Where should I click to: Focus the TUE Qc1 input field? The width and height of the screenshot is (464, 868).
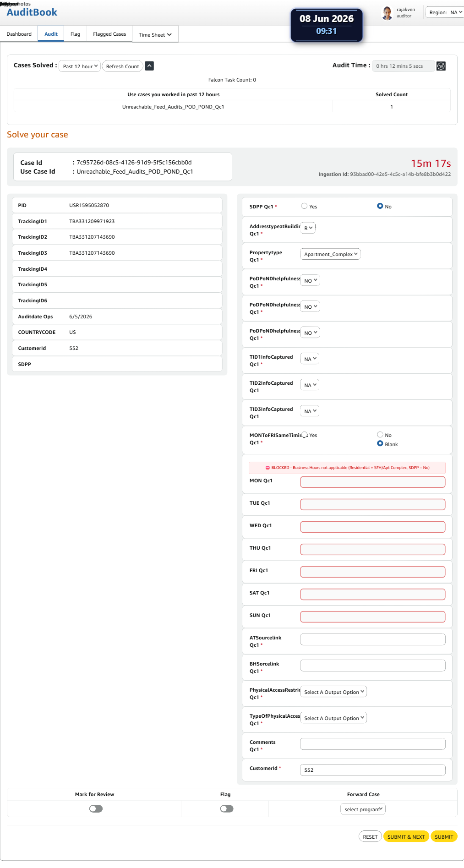pos(373,504)
